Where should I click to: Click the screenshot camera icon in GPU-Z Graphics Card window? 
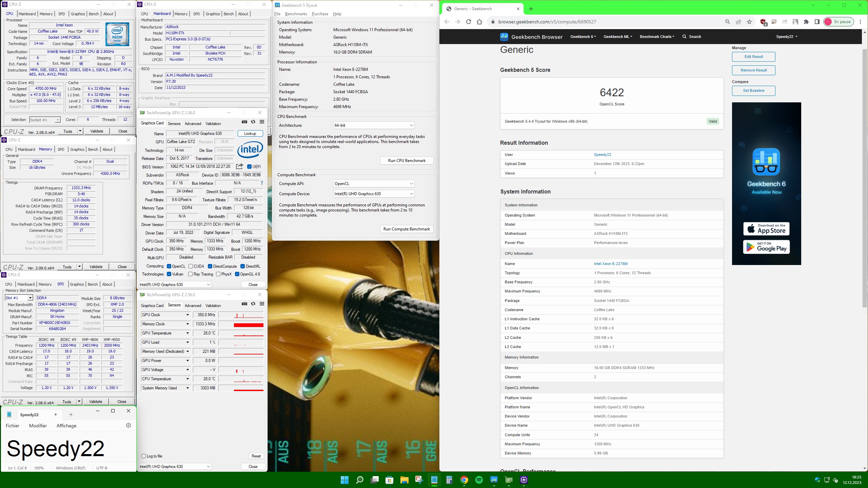244,122
